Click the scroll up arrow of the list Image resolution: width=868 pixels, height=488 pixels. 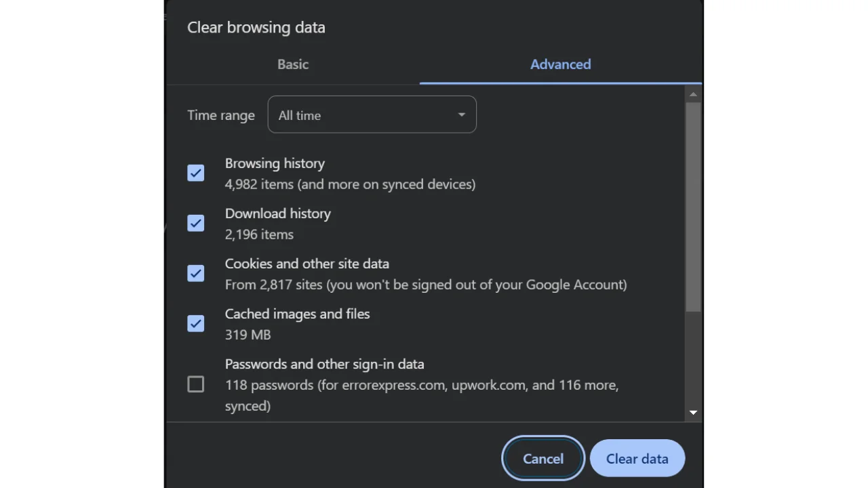click(692, 94)
